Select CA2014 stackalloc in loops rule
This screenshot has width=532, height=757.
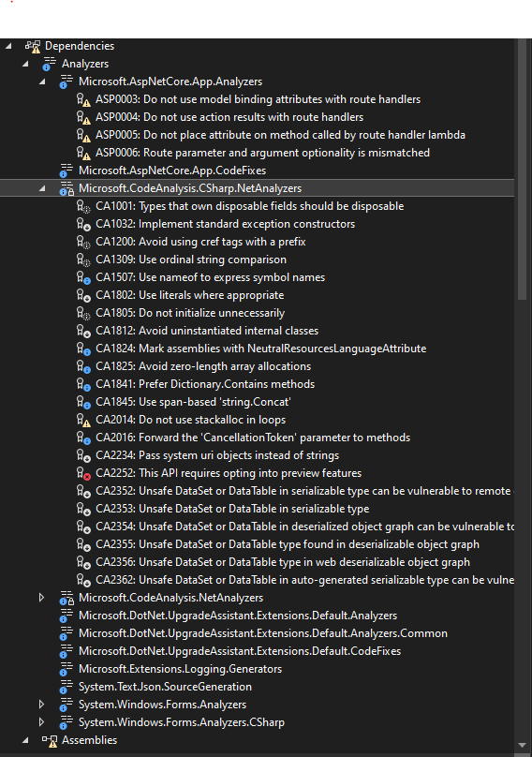[x=191, y=420]
